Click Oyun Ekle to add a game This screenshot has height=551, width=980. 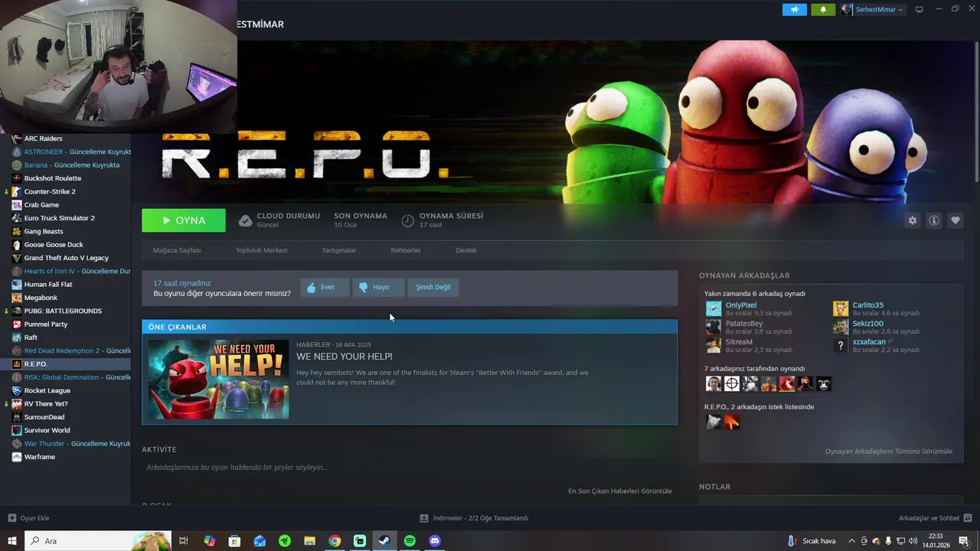pos(28,518)
